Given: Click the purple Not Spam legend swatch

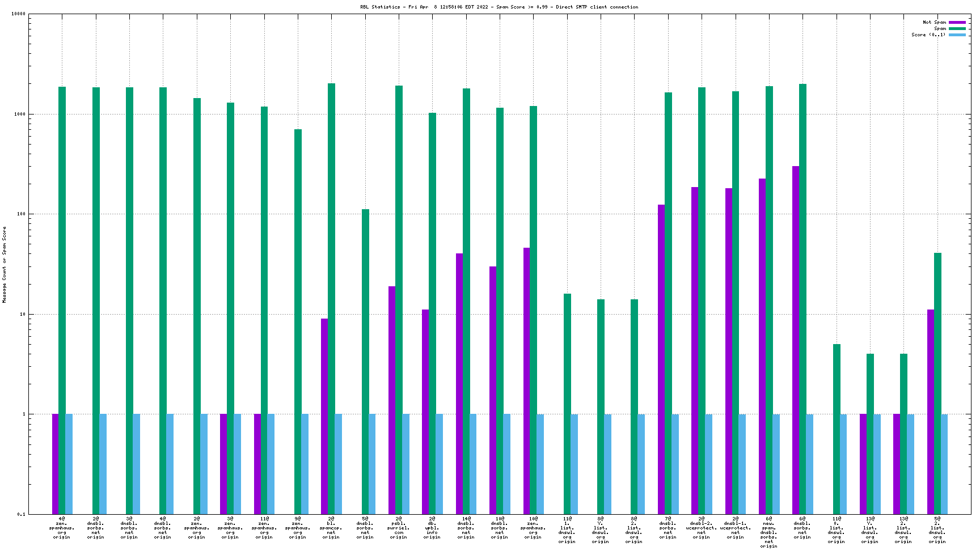Looking at the screenshot, I should [957, 22].
